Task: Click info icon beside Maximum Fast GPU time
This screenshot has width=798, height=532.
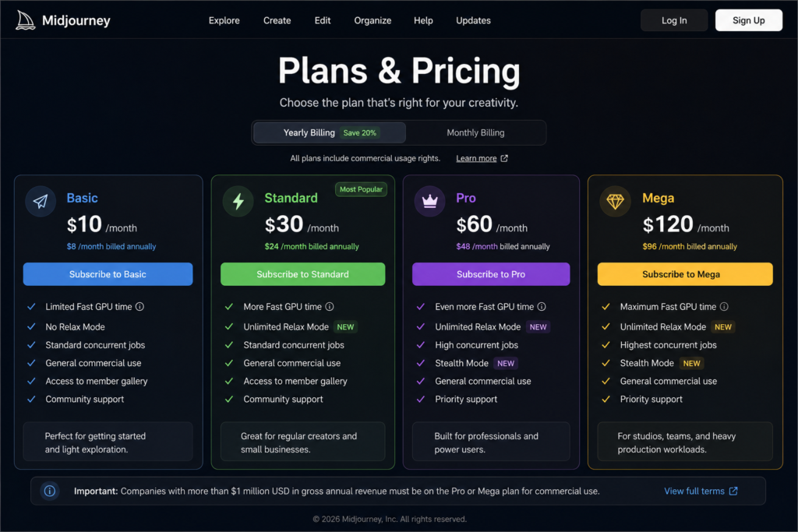Action: (724, 307)
